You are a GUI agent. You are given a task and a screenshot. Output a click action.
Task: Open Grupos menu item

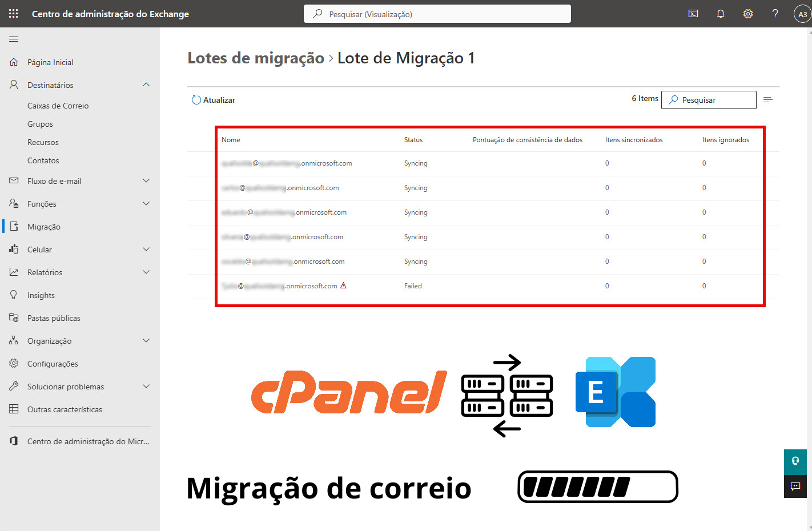[x=40, y=124]
